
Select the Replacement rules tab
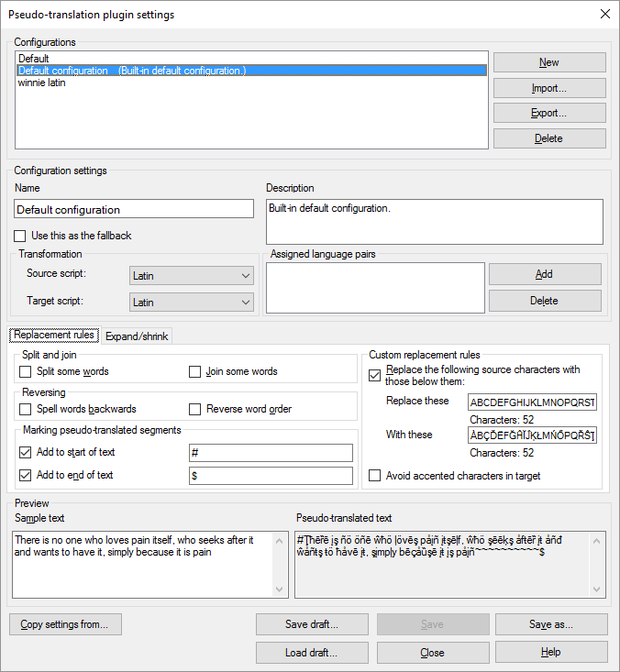pyautogui.click(x=54, y=336)
